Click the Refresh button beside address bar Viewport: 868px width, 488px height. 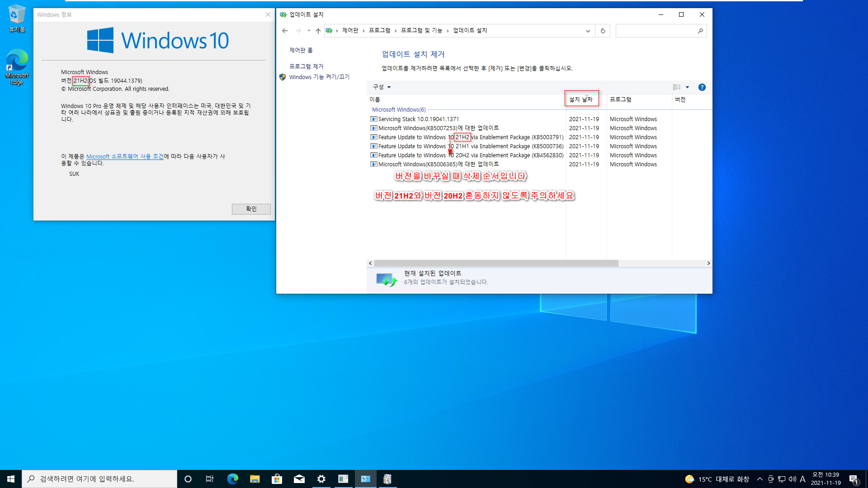pos(603,31)
